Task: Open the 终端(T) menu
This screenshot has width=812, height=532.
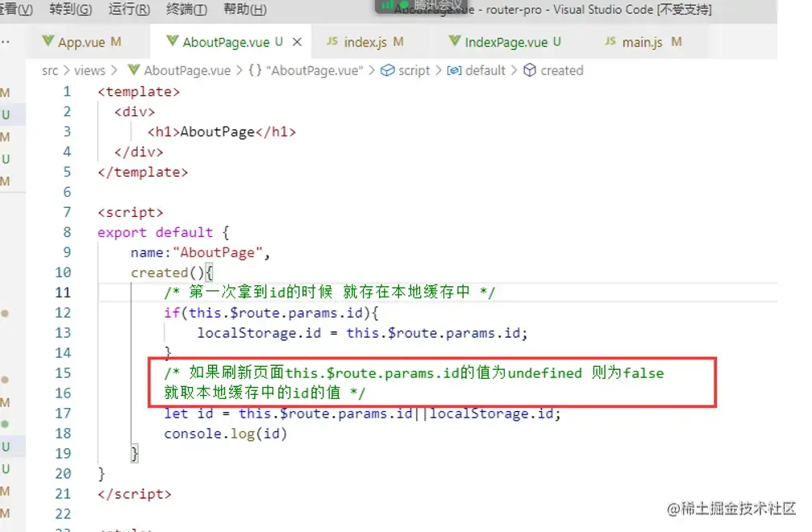Action: [186, 10]
